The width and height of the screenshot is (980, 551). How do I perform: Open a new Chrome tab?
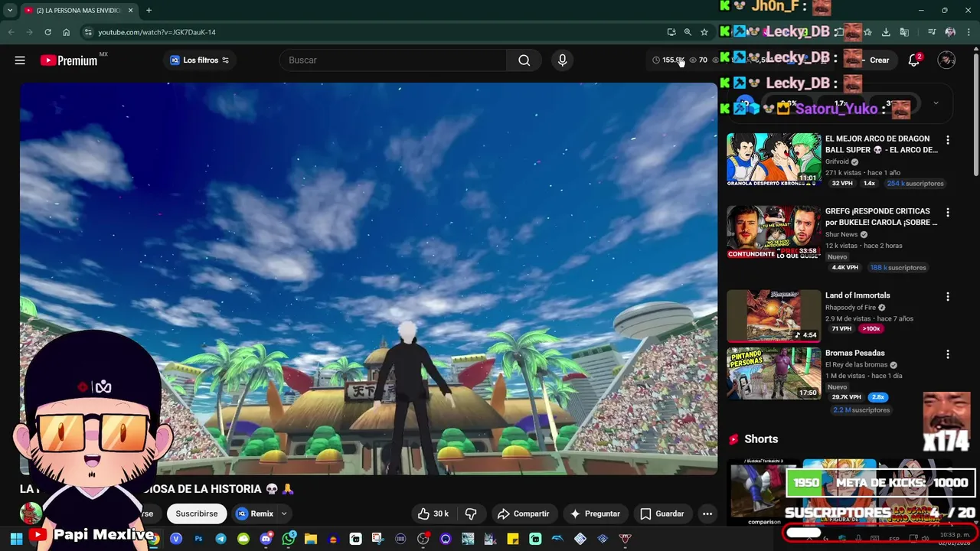coord(149,11)
